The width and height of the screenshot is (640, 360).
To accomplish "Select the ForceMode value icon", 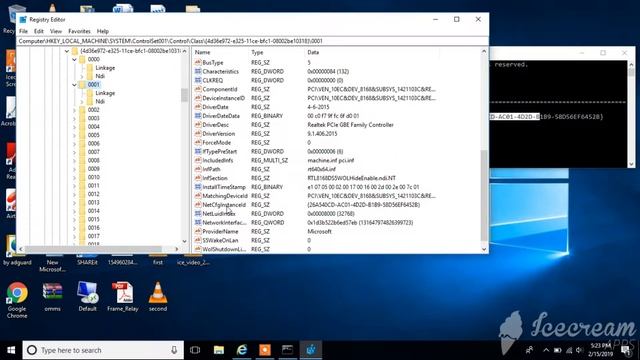I will 198,142.
